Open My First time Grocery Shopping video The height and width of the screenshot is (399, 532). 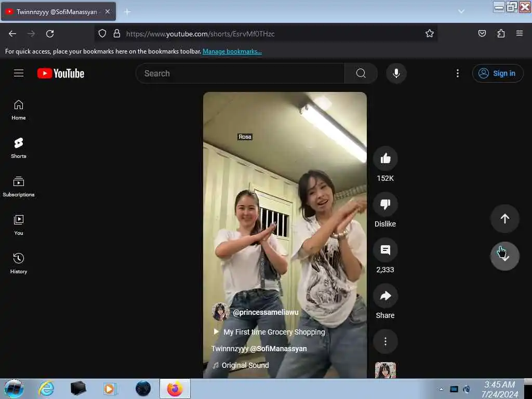(x=269, y=332)
